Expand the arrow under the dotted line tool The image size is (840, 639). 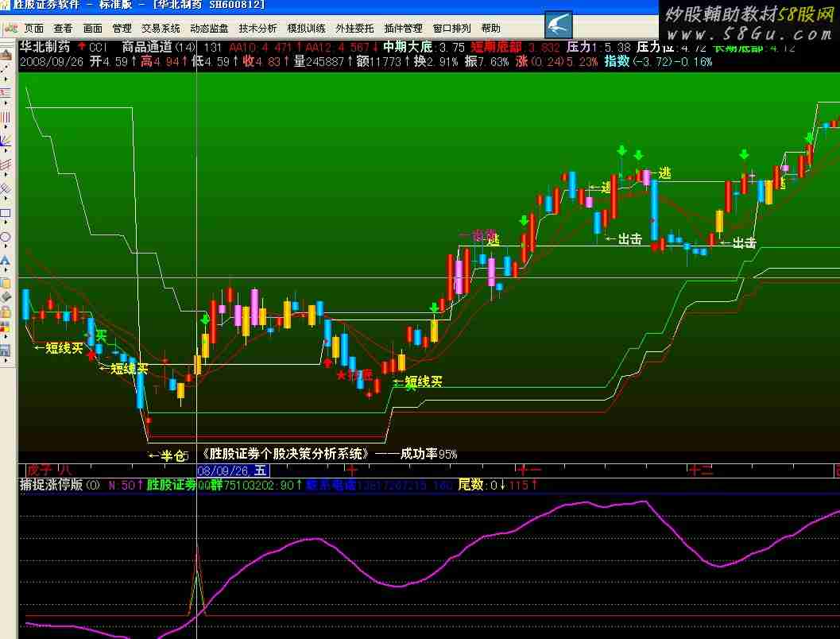(6, 78)
